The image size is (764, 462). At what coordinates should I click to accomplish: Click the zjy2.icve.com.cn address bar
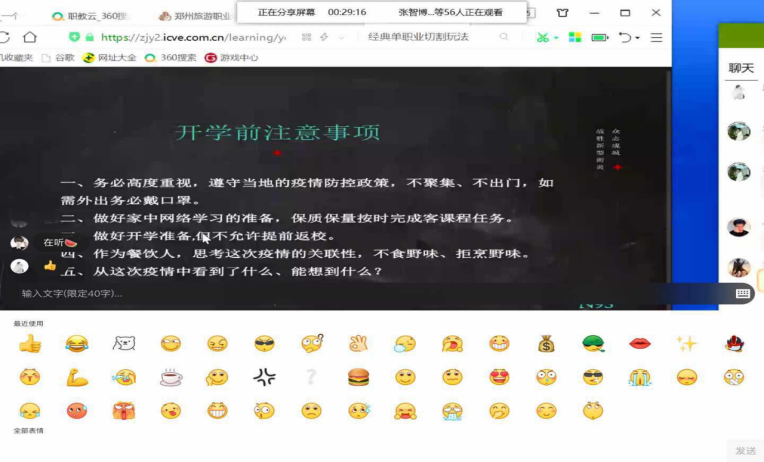[190, 37]
